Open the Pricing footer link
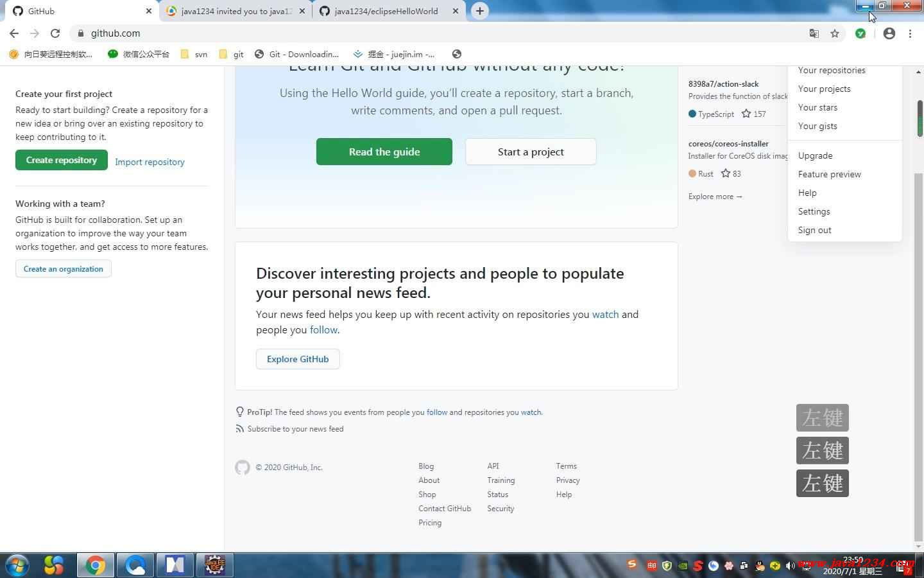The width and height of the screenshot is (924, 578). click(430, 523)
